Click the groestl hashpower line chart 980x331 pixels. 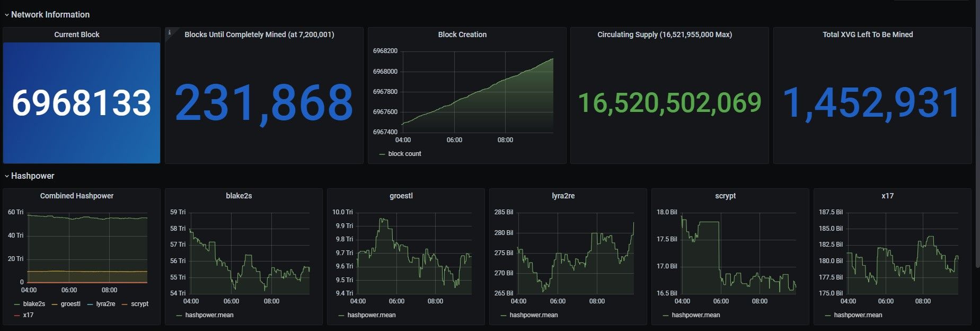click(414, 254)
